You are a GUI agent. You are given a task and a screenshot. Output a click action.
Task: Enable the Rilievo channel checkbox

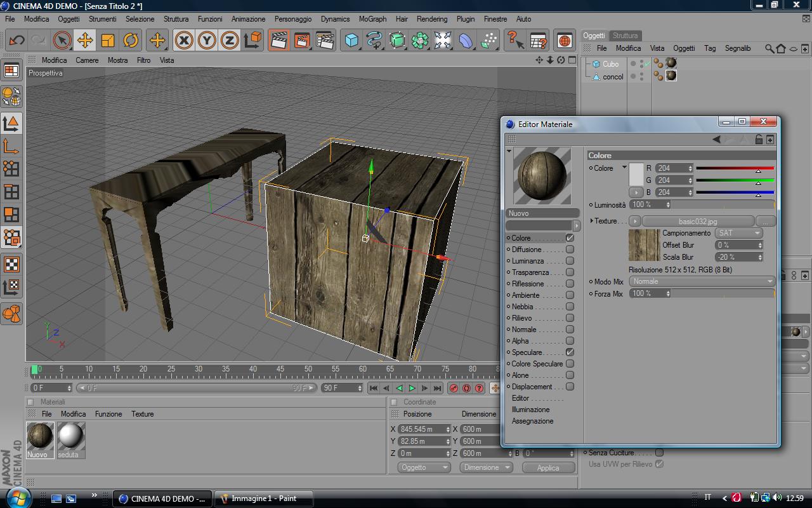tap(570, 318)
